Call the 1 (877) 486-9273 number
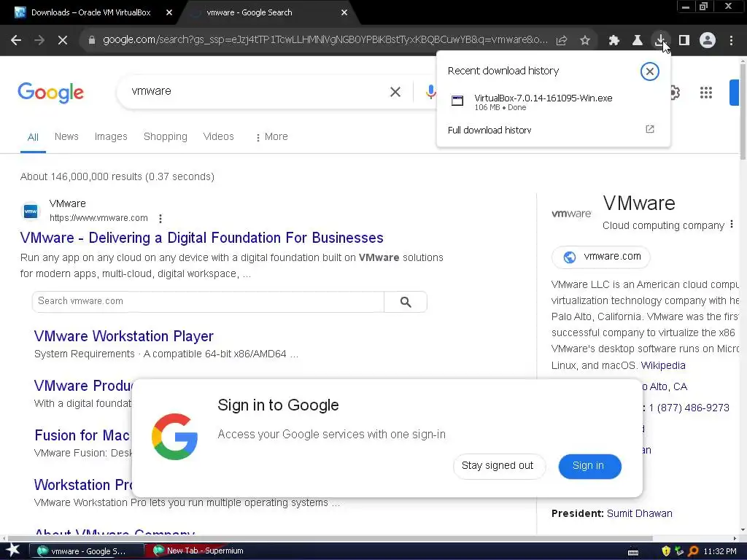This screenshot has width=747, height=560. [x=689, y=408]
